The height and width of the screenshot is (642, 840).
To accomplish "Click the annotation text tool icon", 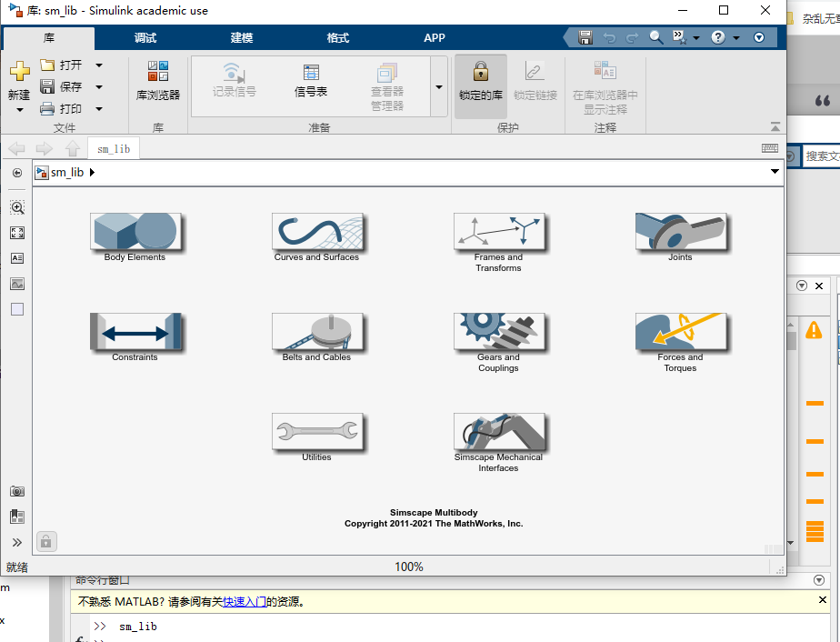I will [x=17, y=257].
